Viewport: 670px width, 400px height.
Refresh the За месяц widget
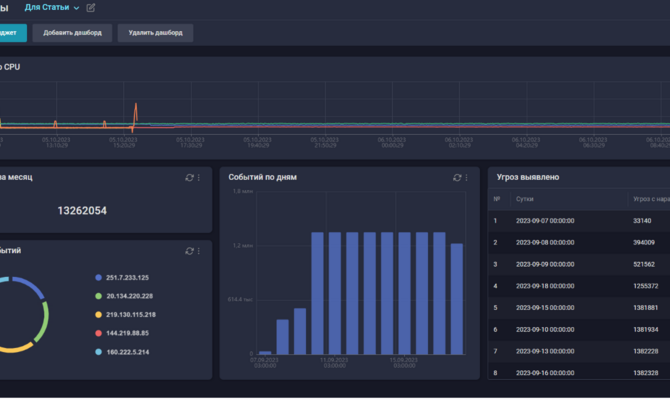click(x=189, y=177)
